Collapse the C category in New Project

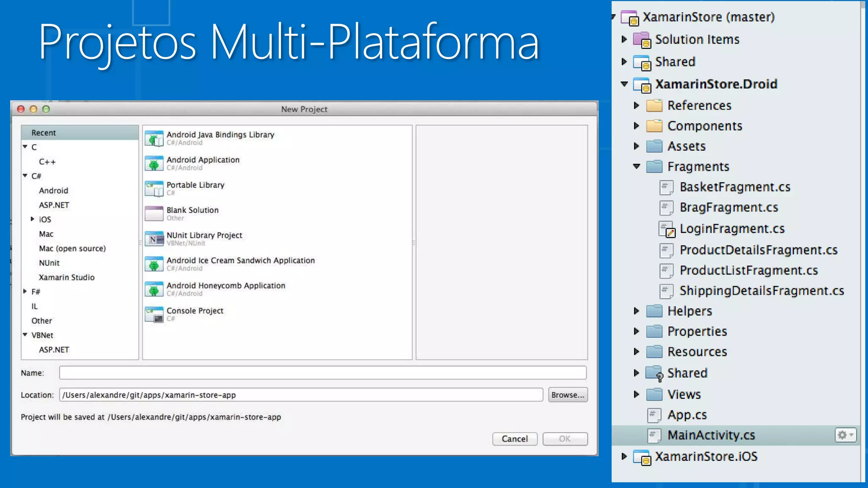[x=25, y=147]
